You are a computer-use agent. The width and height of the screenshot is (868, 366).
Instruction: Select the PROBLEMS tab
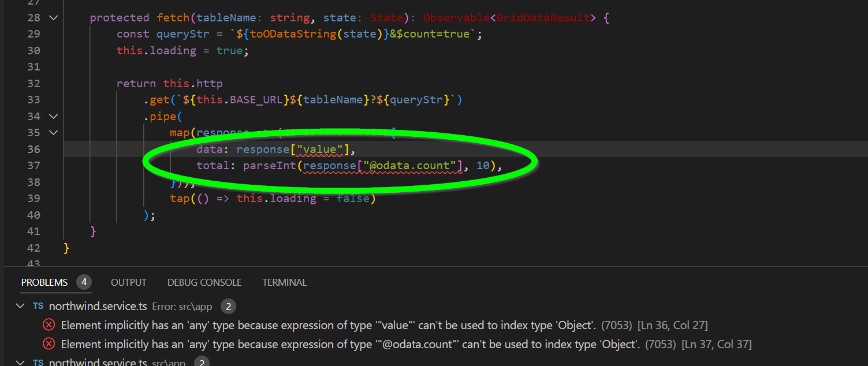[x=44, y=282]
